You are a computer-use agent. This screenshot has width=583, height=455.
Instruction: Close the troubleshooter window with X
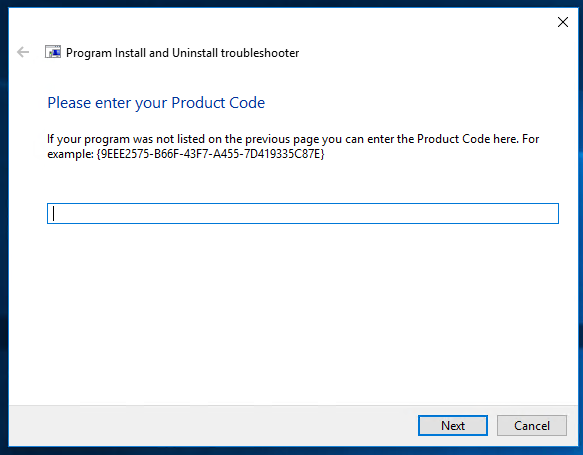point(563,22)
